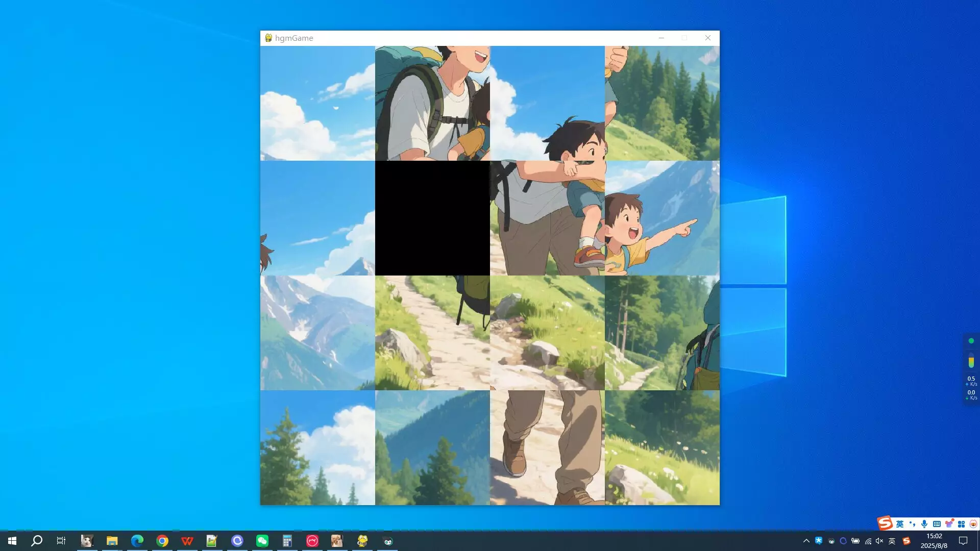This screenshot has width=980, height=551.
Task: Unmute the system volume speaker icon
Action: pos(879,541)
